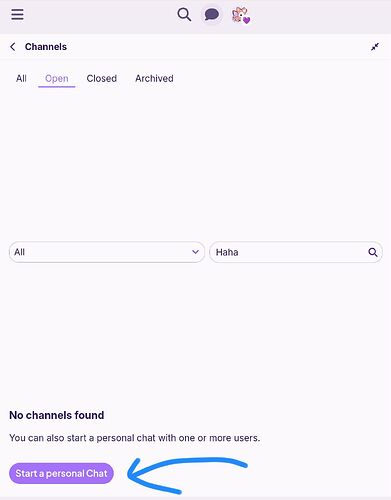
Task: Open the chat bubble icon
Action: click(x=212, y=15)
